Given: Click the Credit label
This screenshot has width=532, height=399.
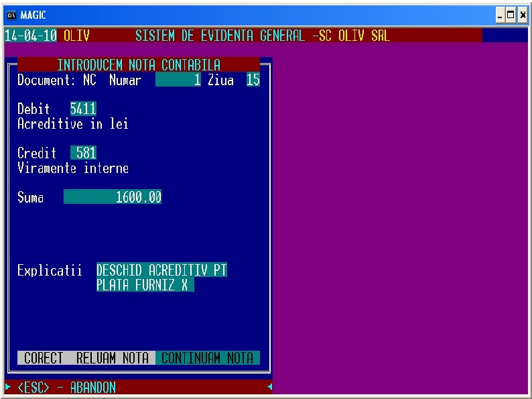Looking at the screenshot, I should (x=37, y=153).
